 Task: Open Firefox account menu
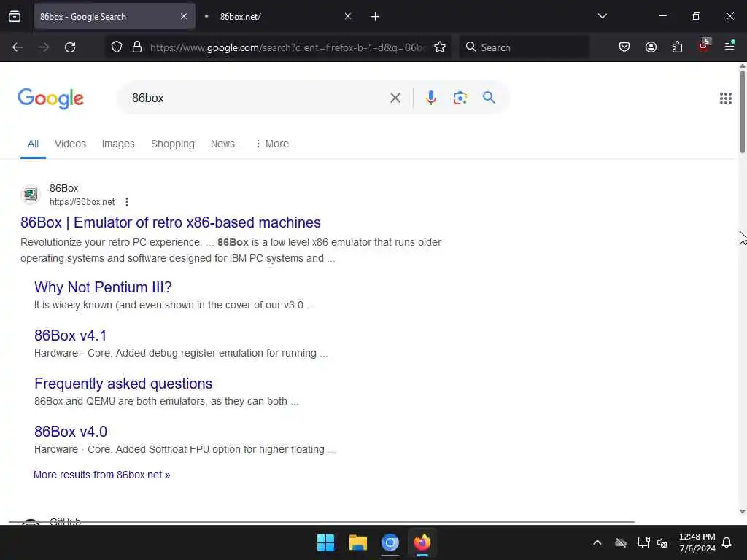coord(651,47)
